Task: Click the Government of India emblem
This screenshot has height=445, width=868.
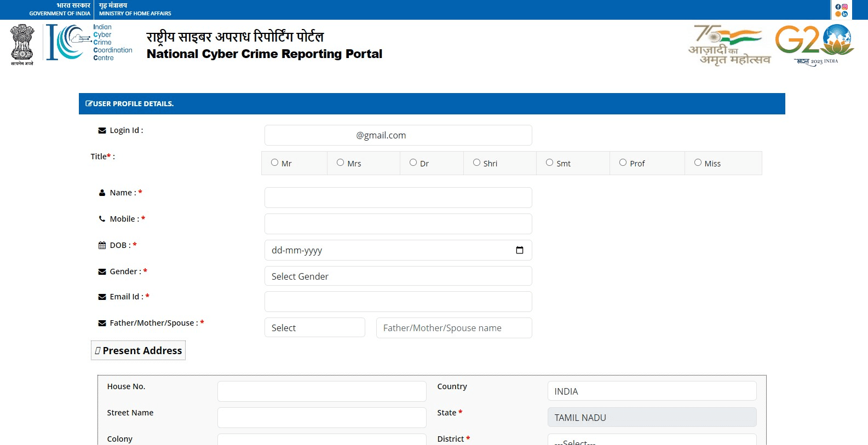Action: [x=22, y=44]
